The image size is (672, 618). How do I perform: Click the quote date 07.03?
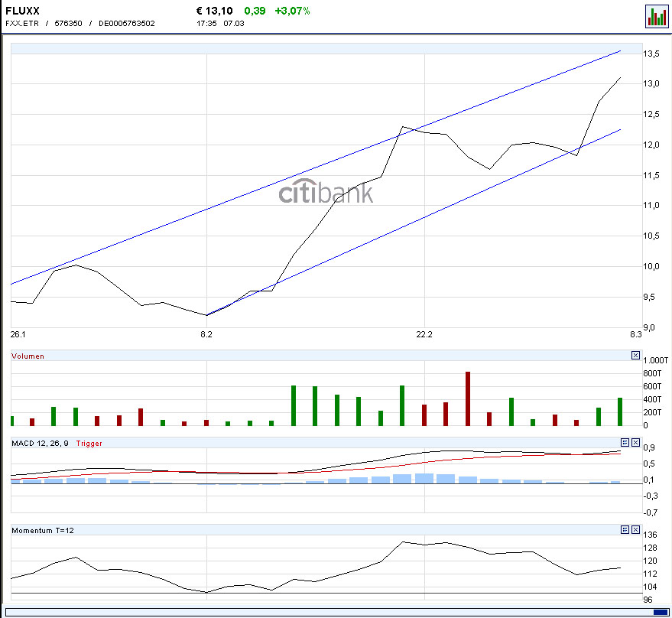(234, 23)
